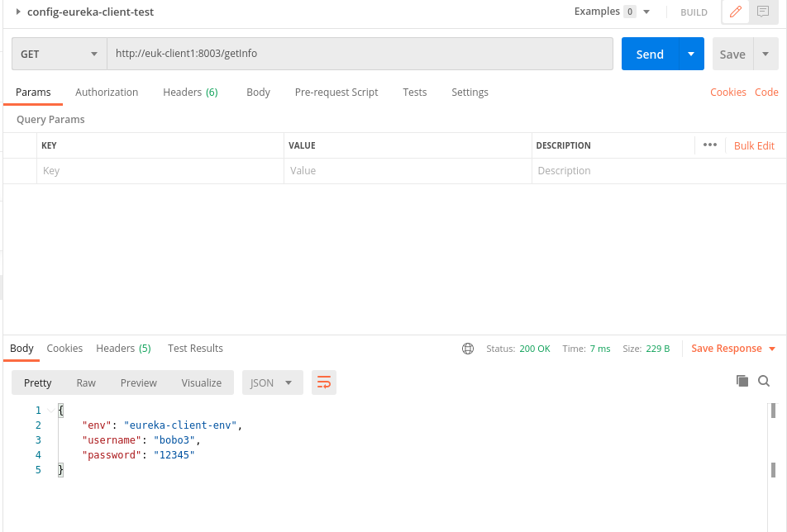Open the Send button dropdown arrow
This screenshot has height=532, width=787.
(691, 54)
